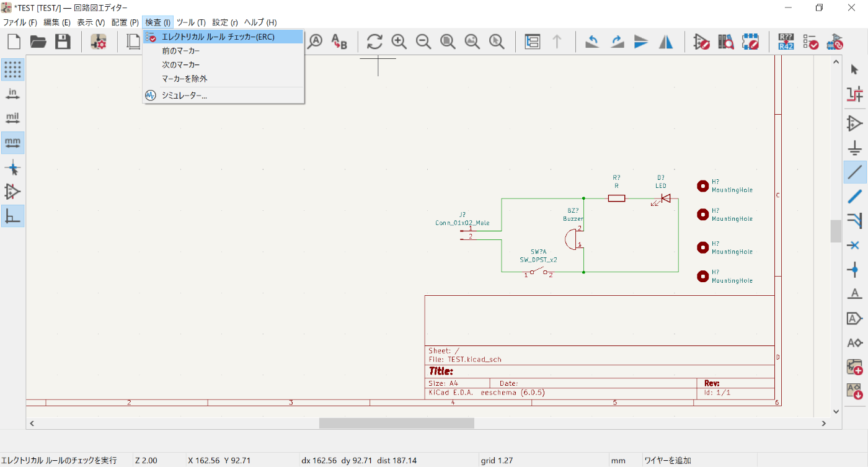Click the vertical scrollbar thumb
This screenshot has height=467, width=868.
[x=836, y=231]
